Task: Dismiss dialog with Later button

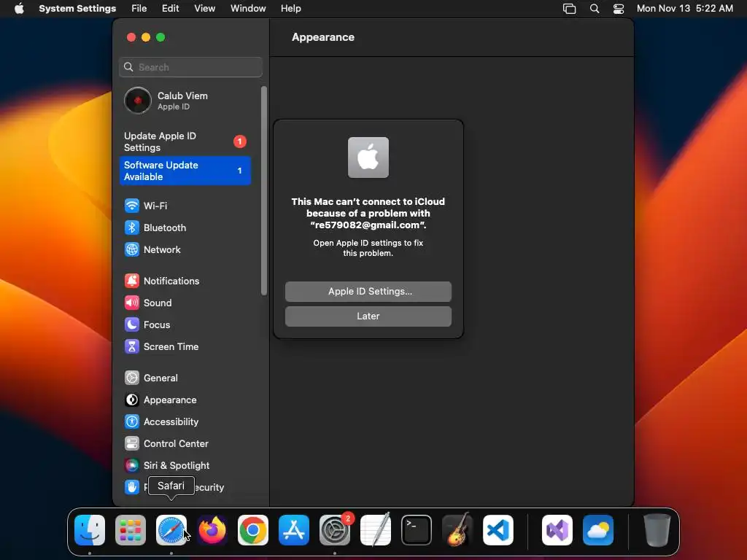Action: 368,316
